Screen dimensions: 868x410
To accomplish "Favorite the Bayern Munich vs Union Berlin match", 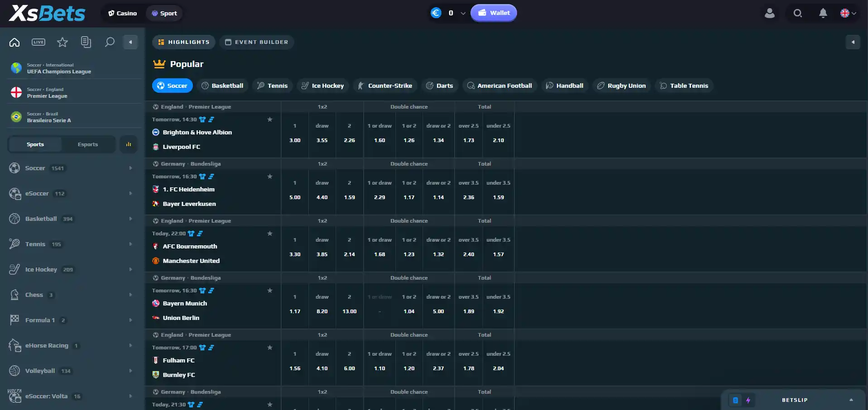I will (270, 291).
